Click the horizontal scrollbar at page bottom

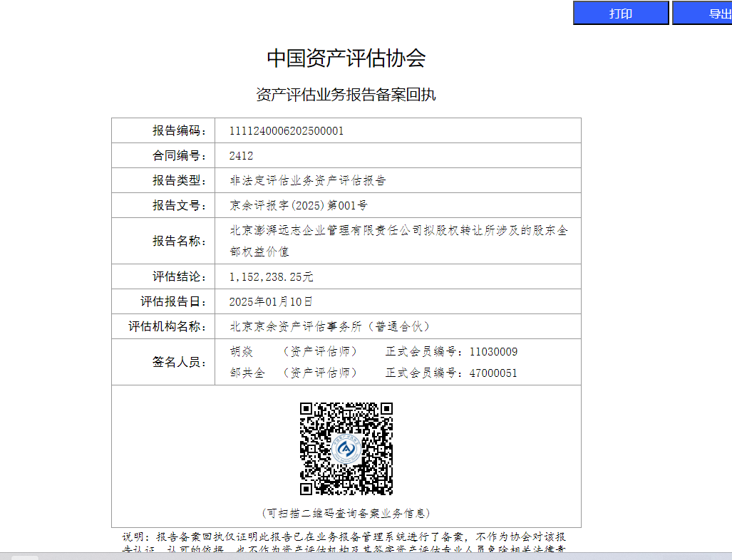tap(356, 556)
